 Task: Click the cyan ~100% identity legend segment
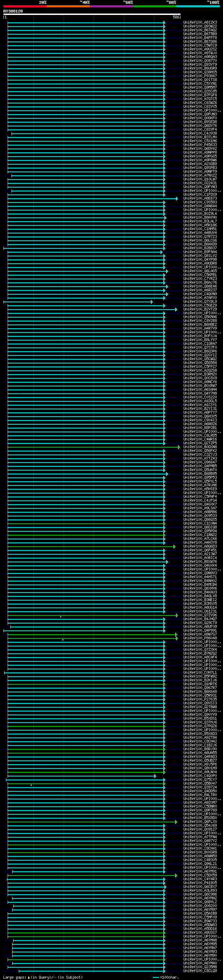[198, 6]
